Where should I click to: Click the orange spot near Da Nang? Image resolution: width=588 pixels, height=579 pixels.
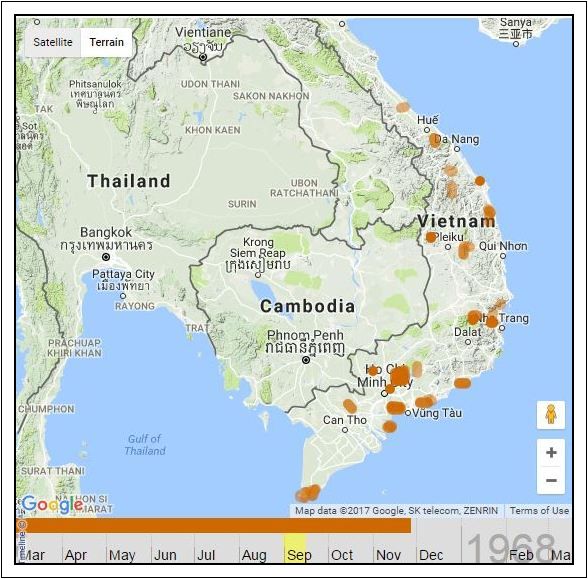435,140
